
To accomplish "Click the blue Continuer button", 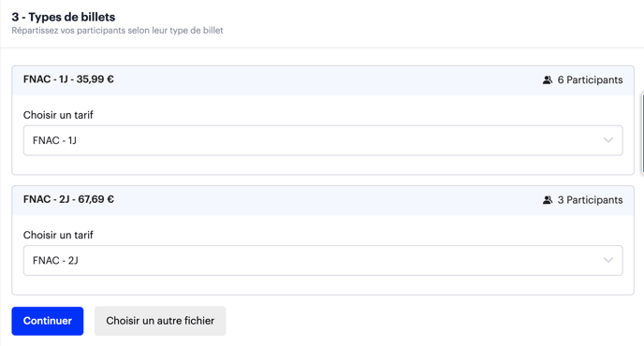I will pyautogui.click(x=48, y=321).
